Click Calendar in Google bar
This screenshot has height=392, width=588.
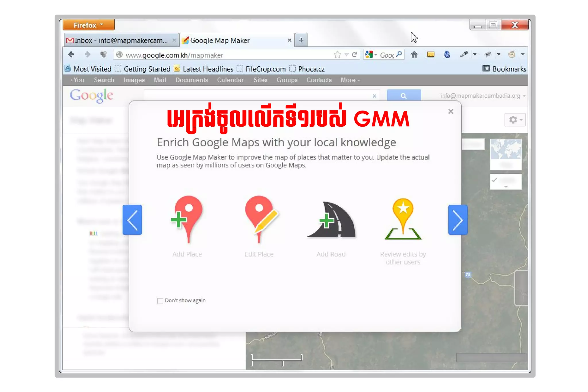tap(230, 80)
